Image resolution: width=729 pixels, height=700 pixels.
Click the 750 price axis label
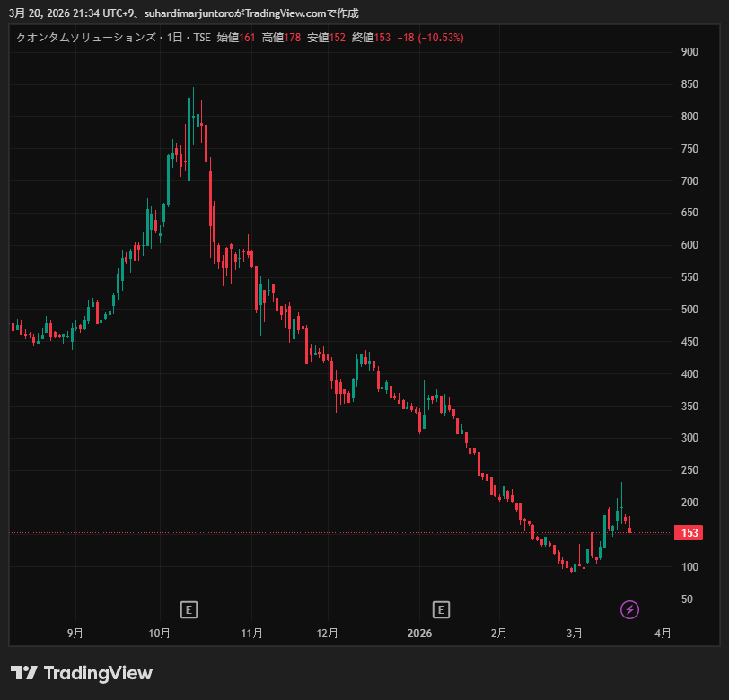pos(689,149)
